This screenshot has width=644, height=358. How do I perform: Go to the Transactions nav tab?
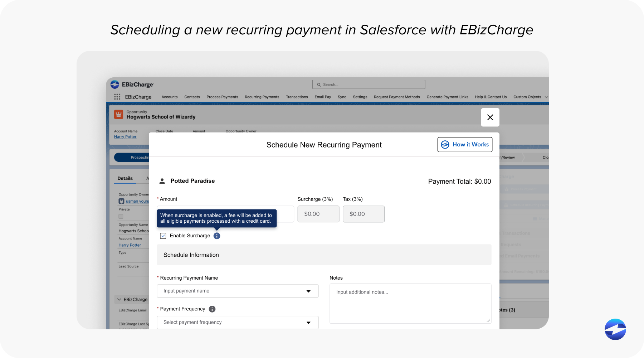point(297,97)
